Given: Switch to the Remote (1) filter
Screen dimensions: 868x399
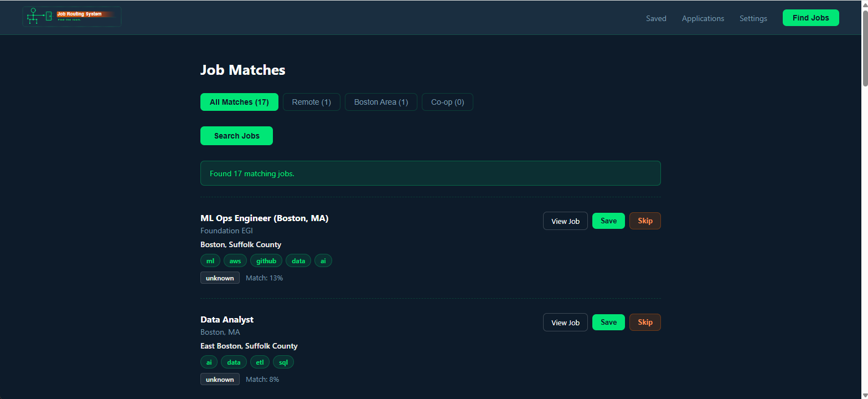Looking at the screenshot, I should [x=312, y=102].
